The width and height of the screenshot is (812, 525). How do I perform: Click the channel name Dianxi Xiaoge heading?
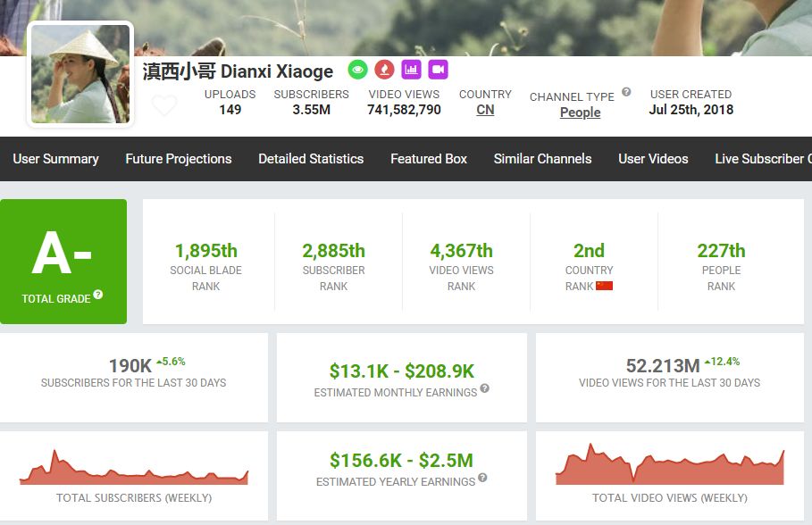click(238, 71)
